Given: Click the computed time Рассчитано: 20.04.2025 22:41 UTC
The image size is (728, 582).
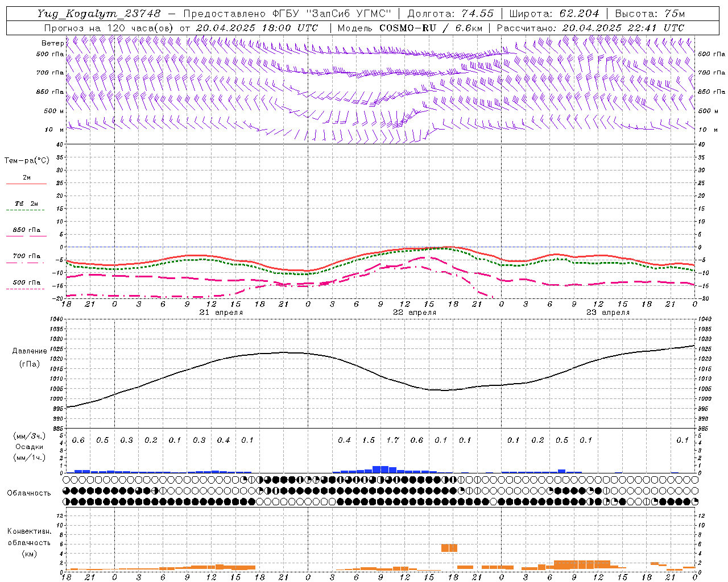Looking at the screenshot, I should point(590,28).
